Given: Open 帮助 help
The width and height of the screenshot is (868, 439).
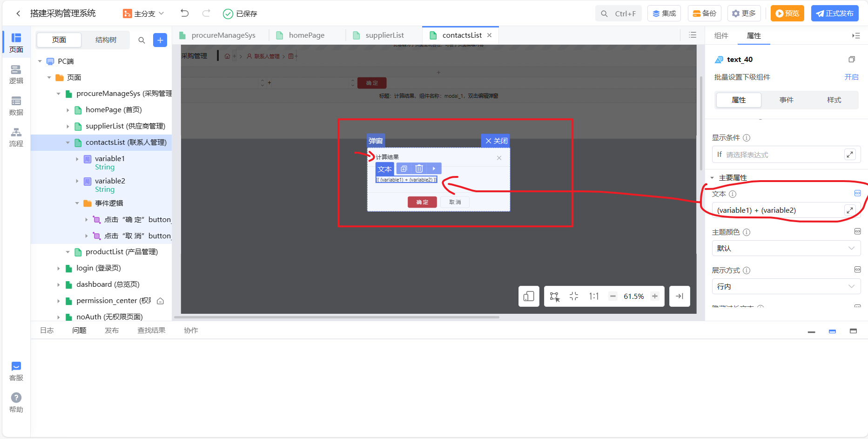Looking at the screenshot, I should pos(16,403).
